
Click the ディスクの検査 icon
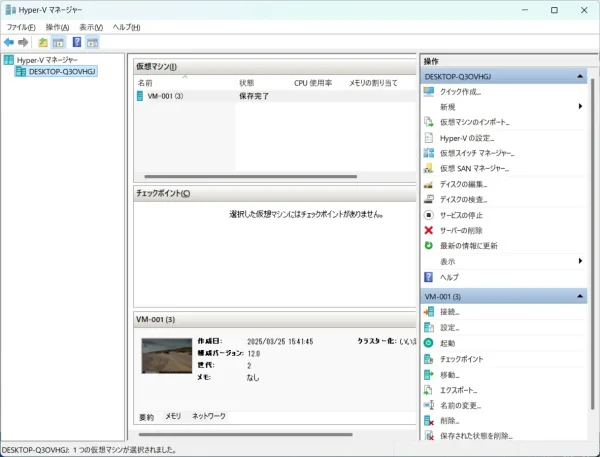[x=429, y=199]
